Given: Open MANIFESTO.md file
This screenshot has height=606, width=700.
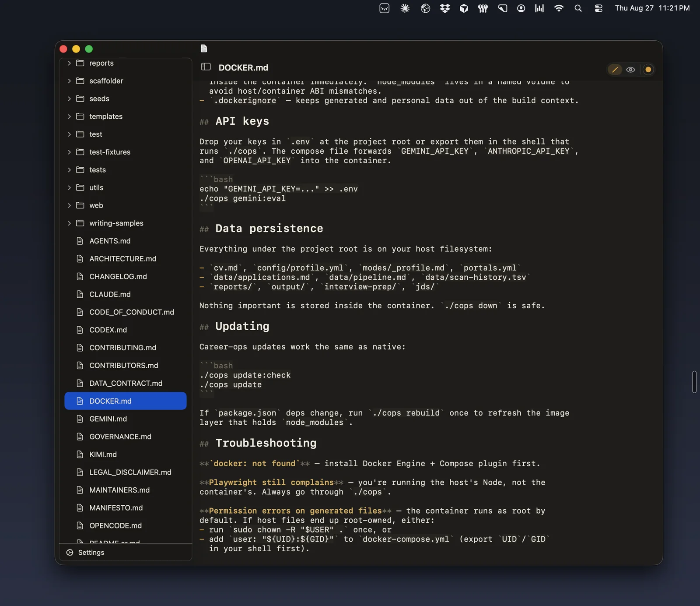Looking at the screenshot, I should pos(125,508).
